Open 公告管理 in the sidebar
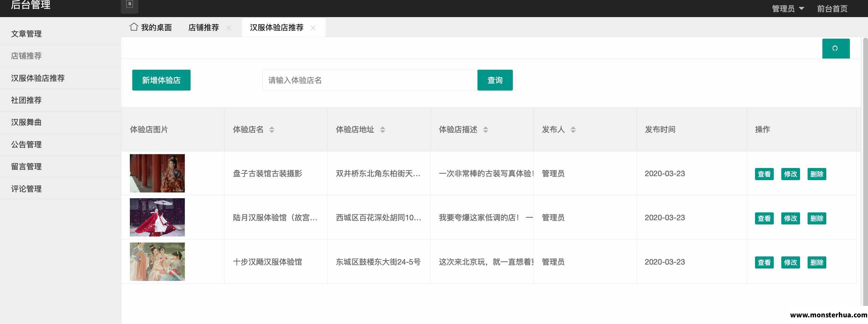 pos(61,144)
